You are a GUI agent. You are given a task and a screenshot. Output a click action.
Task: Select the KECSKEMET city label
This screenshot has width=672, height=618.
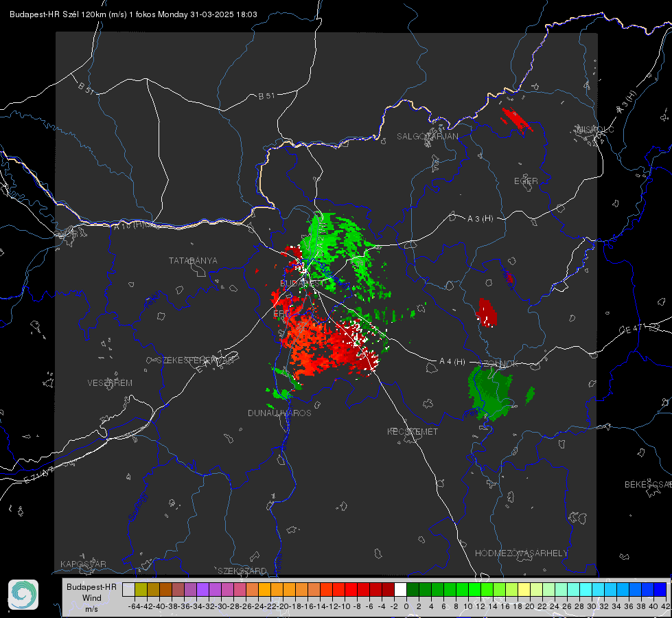413,431
